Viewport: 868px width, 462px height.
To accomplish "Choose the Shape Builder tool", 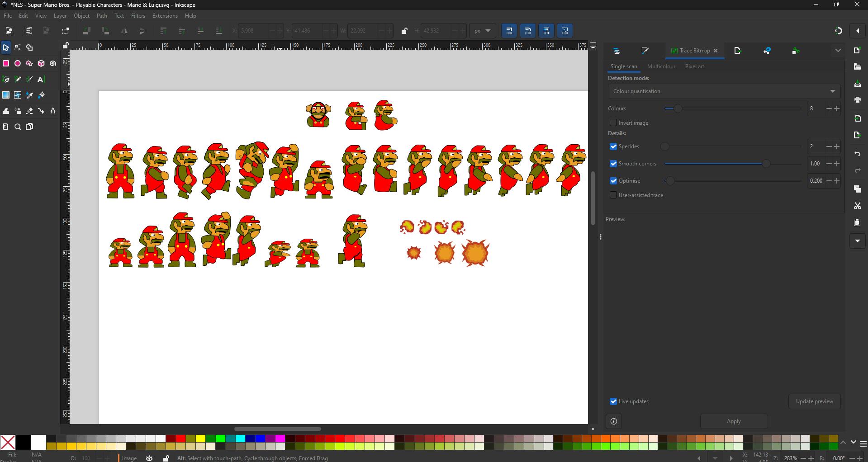I will [x=29, y=47].
